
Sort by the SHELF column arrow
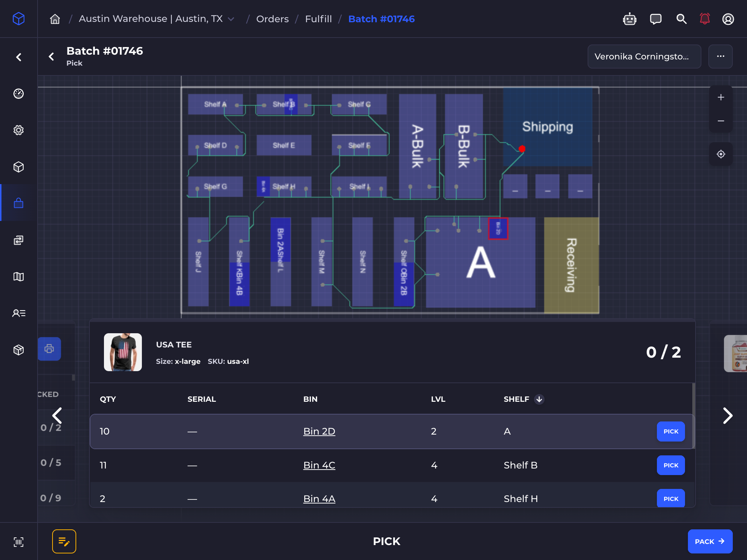[x=539, y=399]
